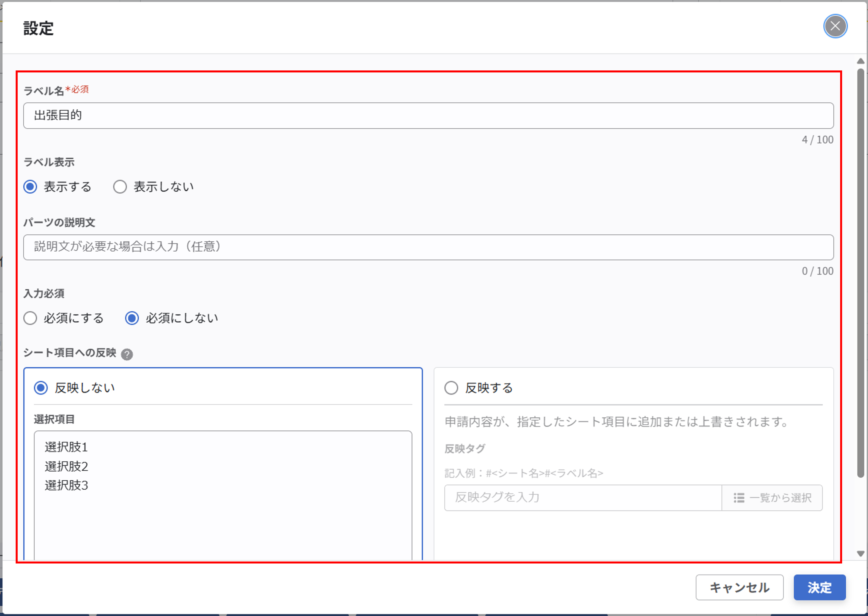This screenshot has width=868, height=616.
Task: Click the 選択肢1 line in the text area
Action: point(66,447)
